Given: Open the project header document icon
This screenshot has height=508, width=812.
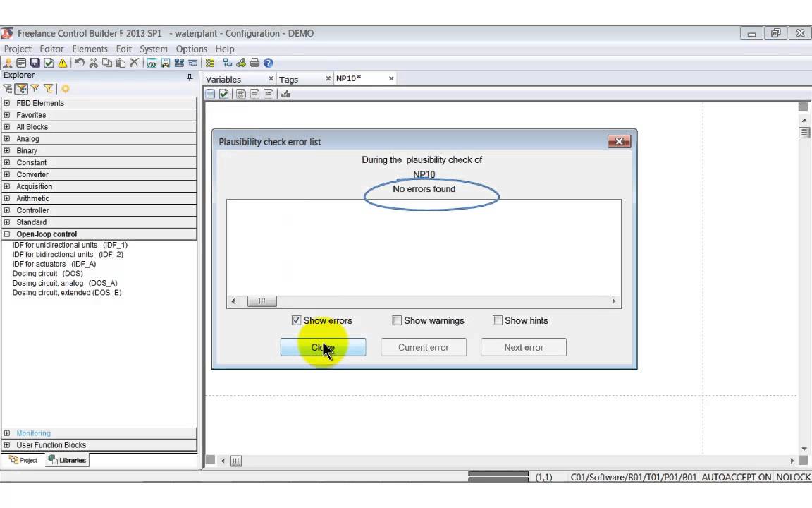Looking at the screenshot, I should [21, 63].
